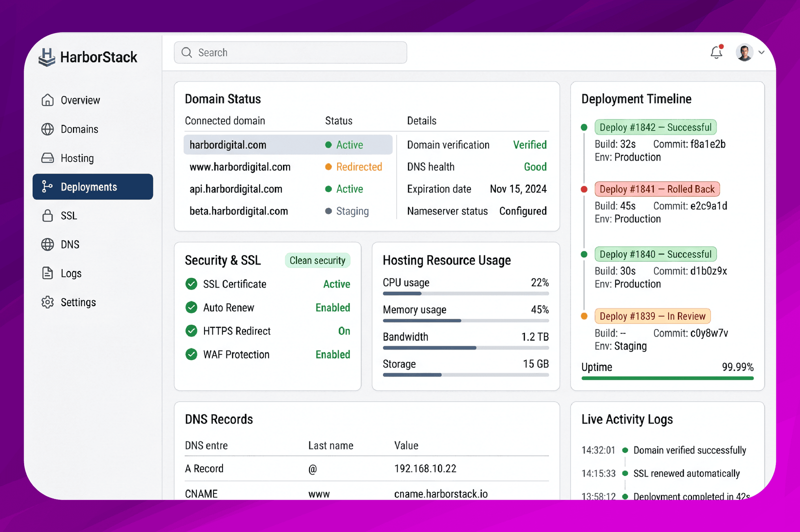
Task: Click the Hosting drive icon
Action: (x=47, y=158)
